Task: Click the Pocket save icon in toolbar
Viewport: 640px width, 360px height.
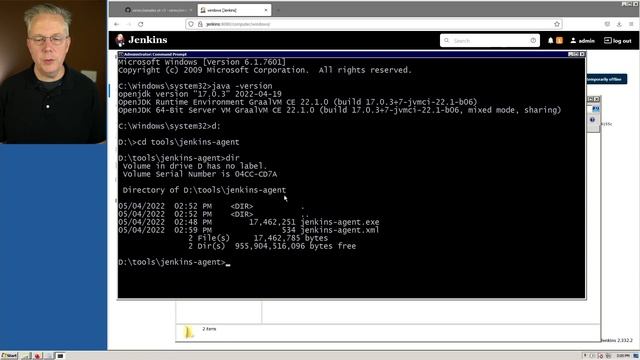Action: [607, 24]
